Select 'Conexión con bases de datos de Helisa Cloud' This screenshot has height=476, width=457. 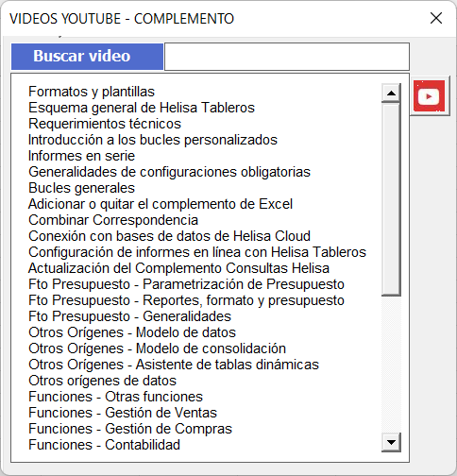(x=169, y=236)
